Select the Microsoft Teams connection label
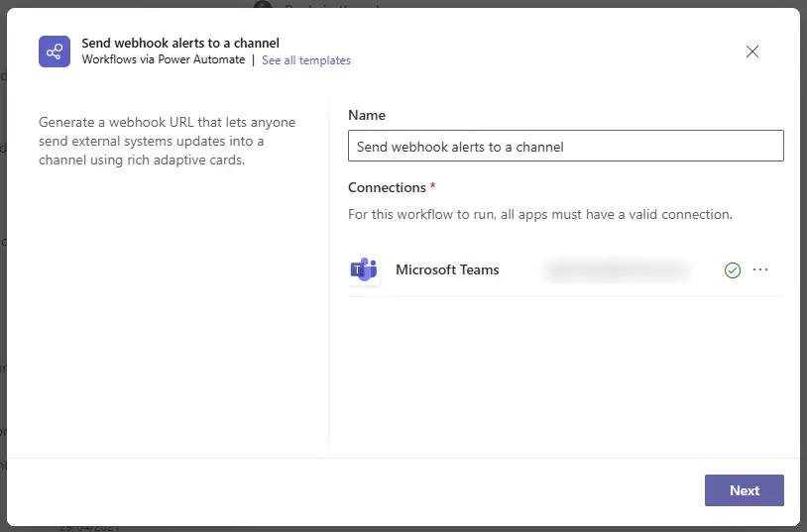Screen dimensions: 807x532 447,269
